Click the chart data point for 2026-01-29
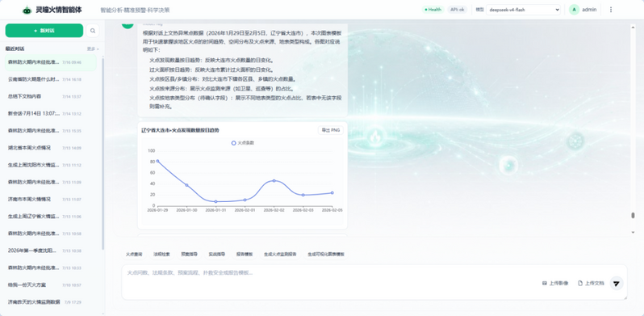Image resolution: width=644 pixels, height=316 pixels. pyautogui.click(x=157, y=161)
